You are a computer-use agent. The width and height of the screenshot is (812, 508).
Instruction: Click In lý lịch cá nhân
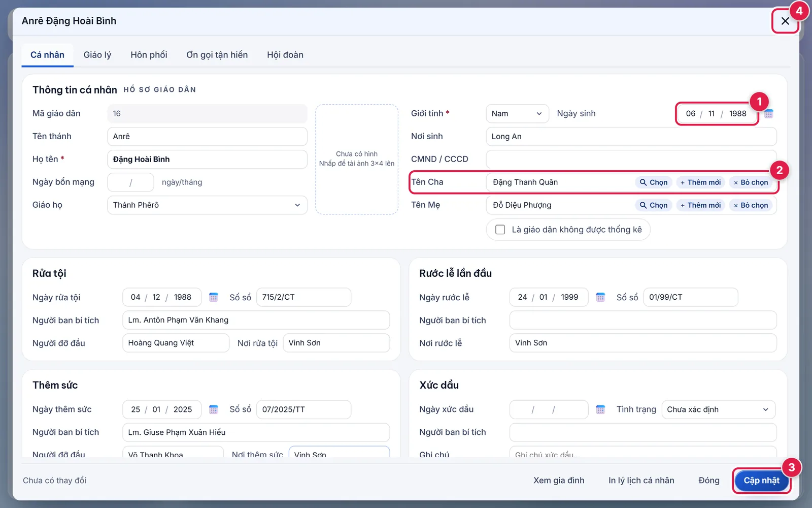coord(641,481)
